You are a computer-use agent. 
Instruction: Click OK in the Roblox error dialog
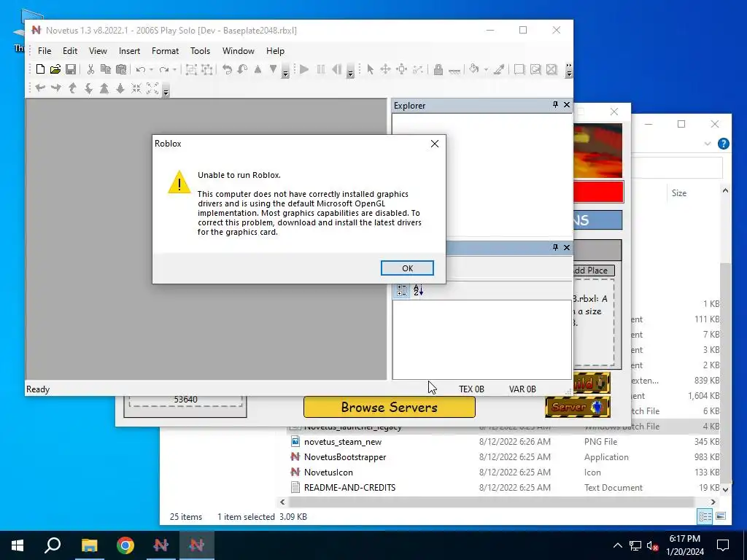click(x=407, y=268)
